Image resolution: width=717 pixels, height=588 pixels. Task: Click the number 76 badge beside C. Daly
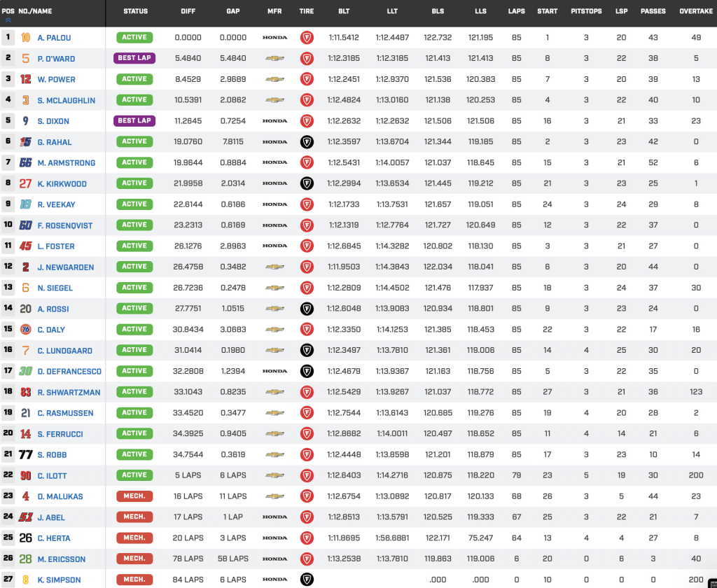[26, 329]
